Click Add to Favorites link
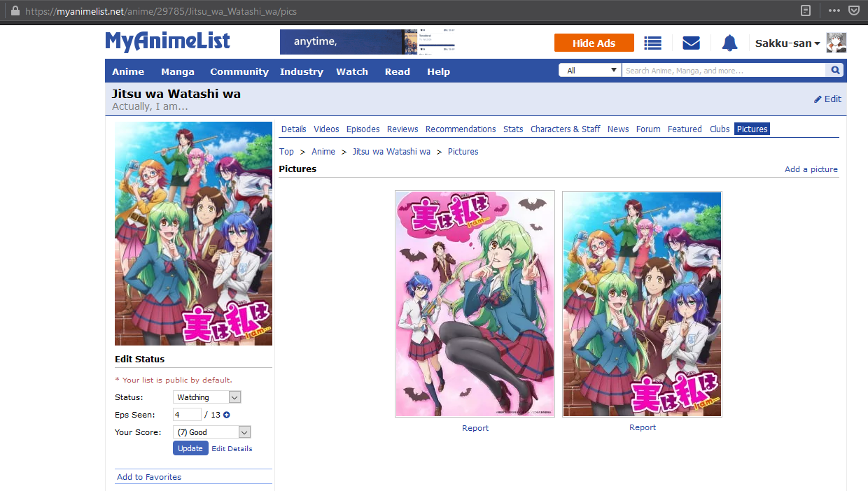 click(149, 477)
